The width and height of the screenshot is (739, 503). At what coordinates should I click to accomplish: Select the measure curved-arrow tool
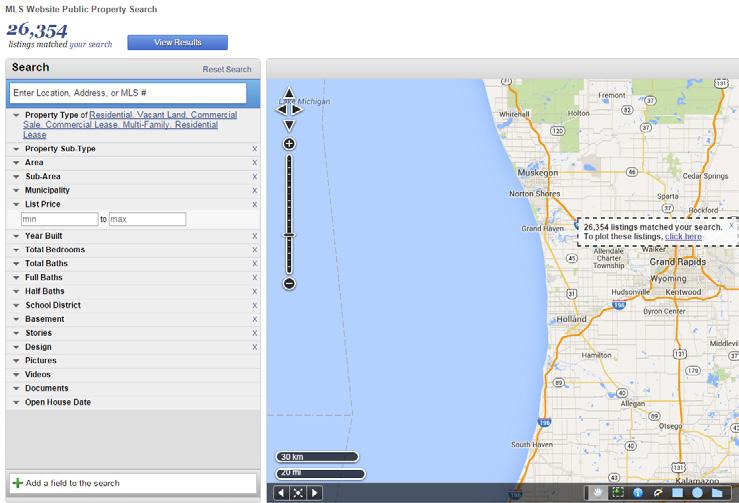pyautogui.click(x=657, y=493)
